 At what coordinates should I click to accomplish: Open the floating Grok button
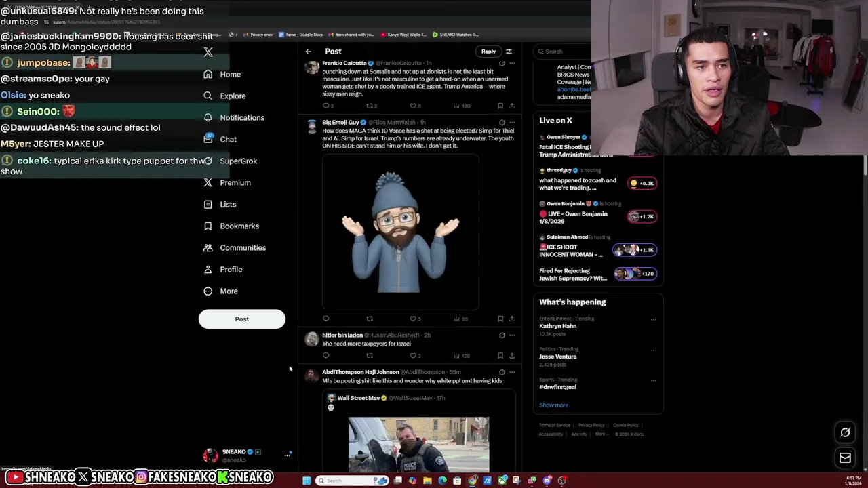tap(845, 432)
